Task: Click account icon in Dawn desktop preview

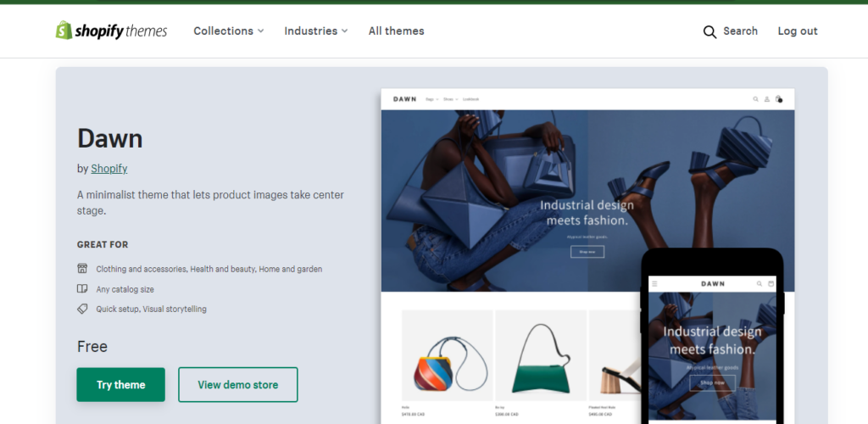Action: click(766, 99)
